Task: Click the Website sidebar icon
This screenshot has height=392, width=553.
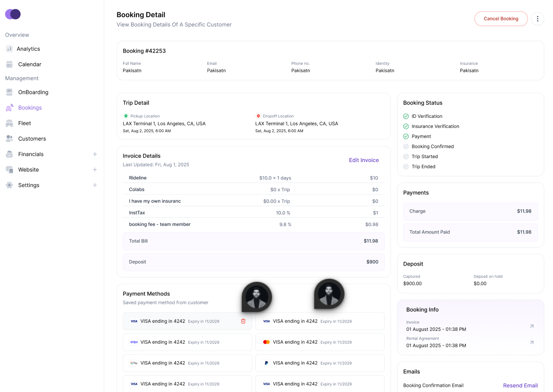Action: click(x=9, y=169)
